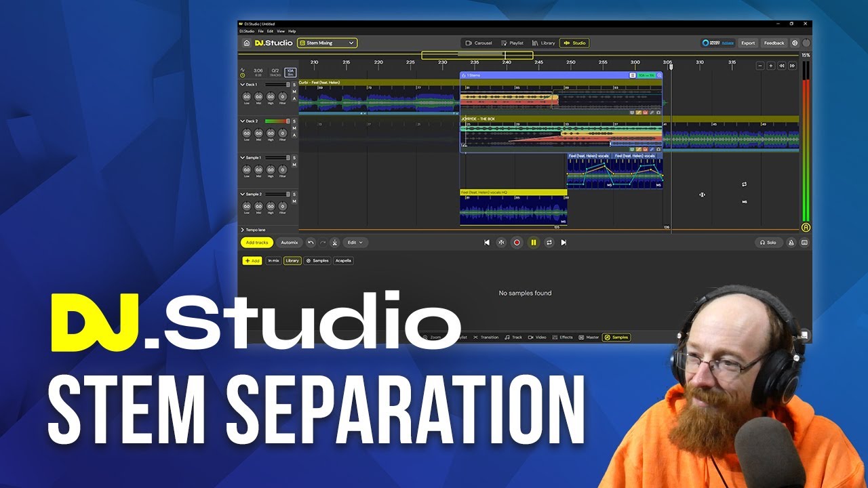Adjust the Deck 1 Low EQ knob
868x488 pixels.
click(x=246, y=97)
